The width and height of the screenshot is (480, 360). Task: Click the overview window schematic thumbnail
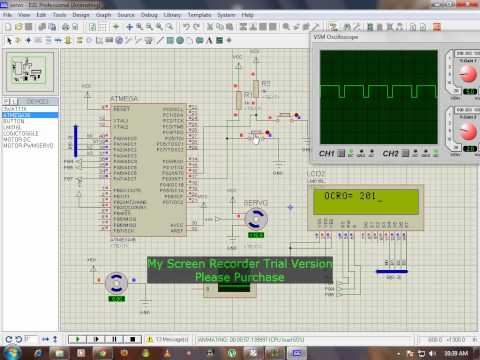click(x=30, y=71)
